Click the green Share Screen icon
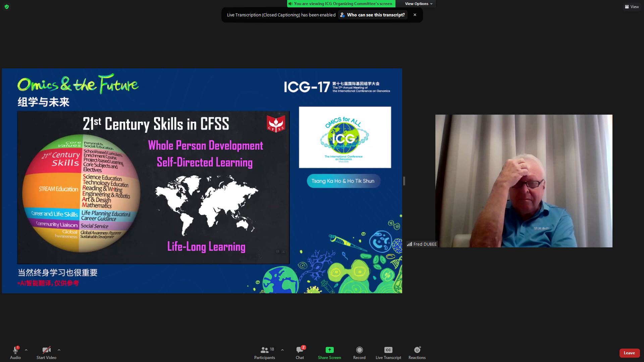644x362 pixels. [329, 350]
